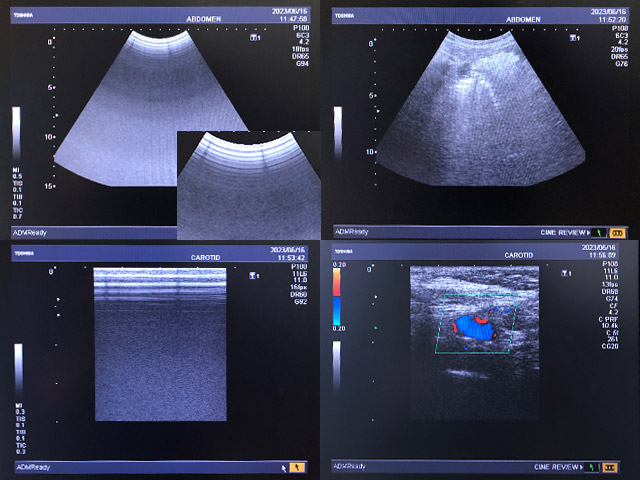640x480 pixels.
Task: Click the CAROTID preset label at 11:53:42
Action: point(205,258)
